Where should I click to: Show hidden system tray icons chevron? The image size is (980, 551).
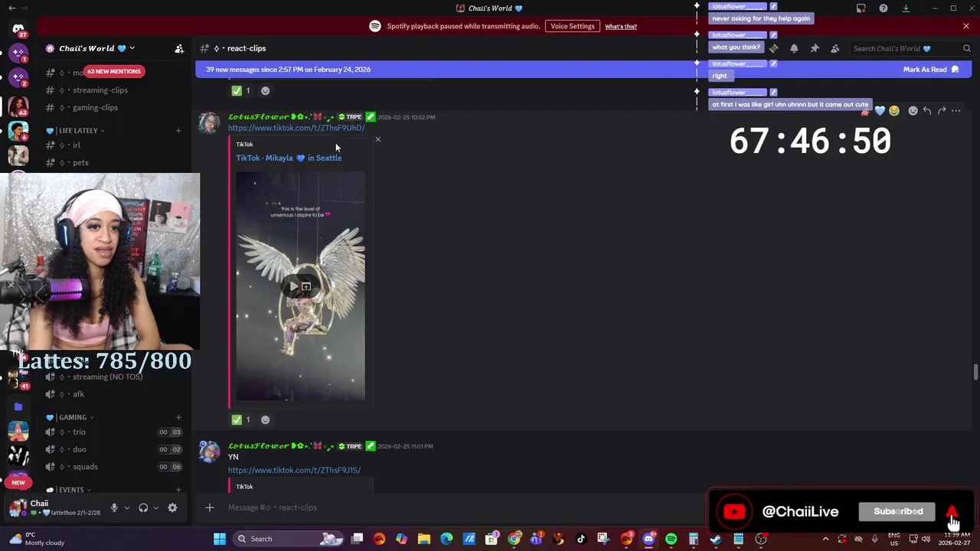coord(825,539)
